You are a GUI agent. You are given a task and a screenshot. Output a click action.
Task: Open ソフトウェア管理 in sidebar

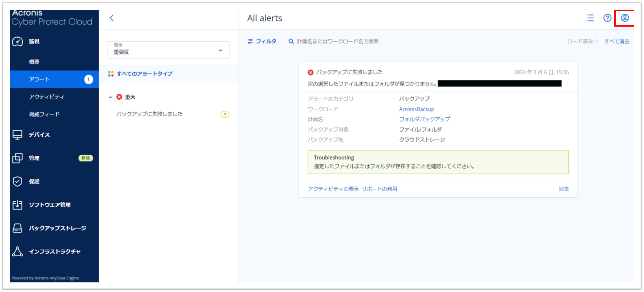tap(49, 205)
